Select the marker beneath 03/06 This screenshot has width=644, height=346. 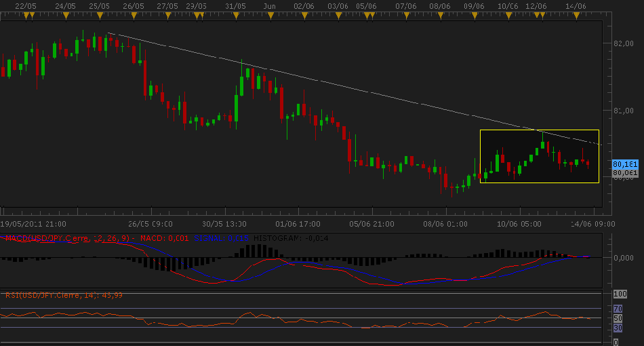338,16
